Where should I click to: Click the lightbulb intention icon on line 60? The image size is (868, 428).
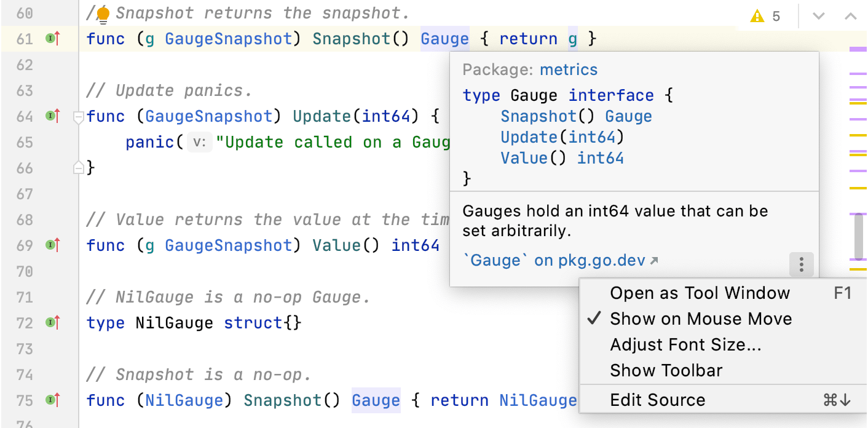tap(103, 14)
